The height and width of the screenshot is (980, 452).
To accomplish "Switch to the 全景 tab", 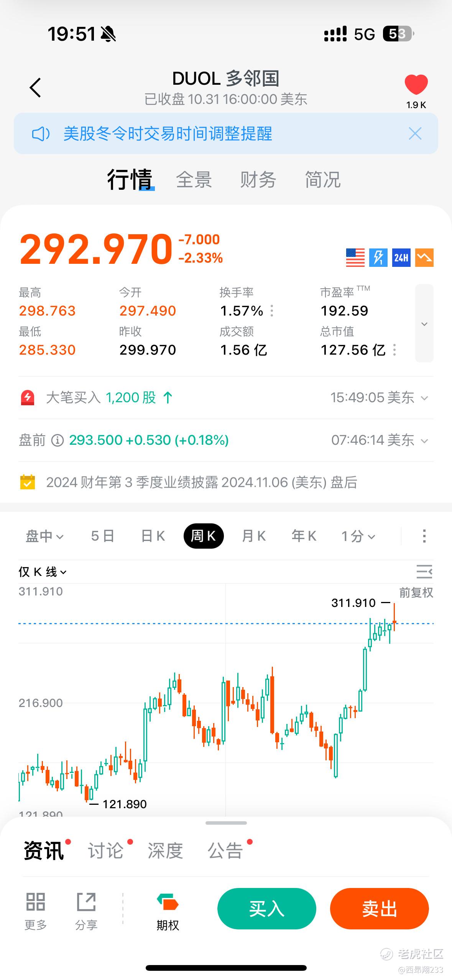I will 194,179.
